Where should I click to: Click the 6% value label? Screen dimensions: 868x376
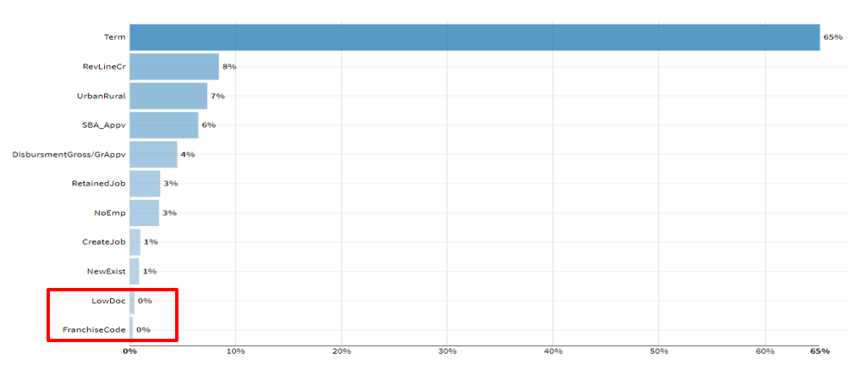click(209, 125)
